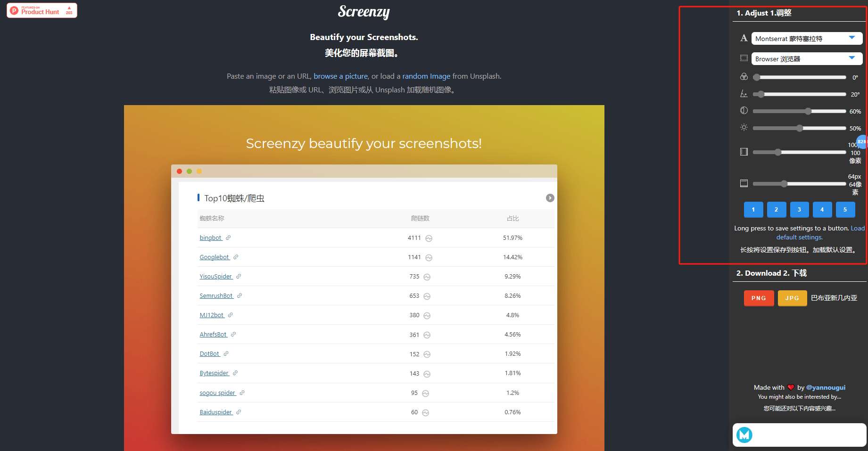Select settings preset button 2
This screenshot has height=451, width=868.
[776, 210]
